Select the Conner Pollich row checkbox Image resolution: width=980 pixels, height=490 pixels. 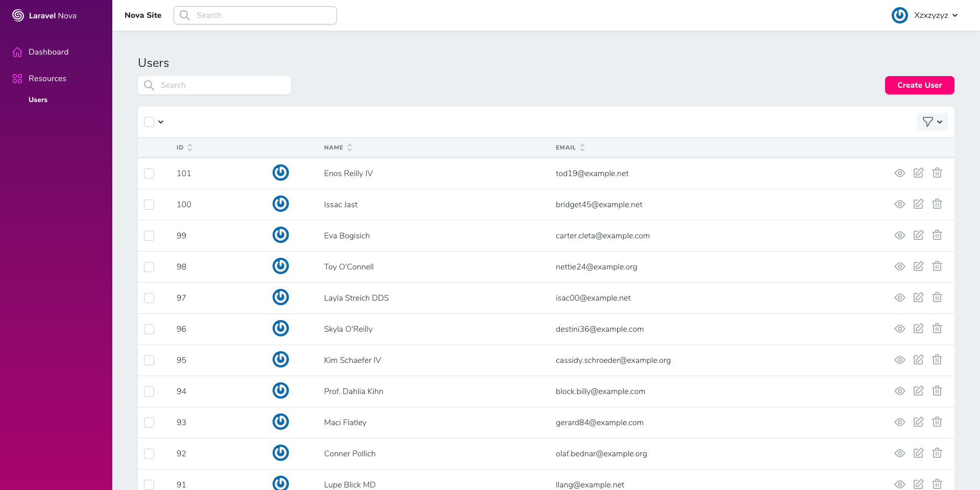coord(149,454)
